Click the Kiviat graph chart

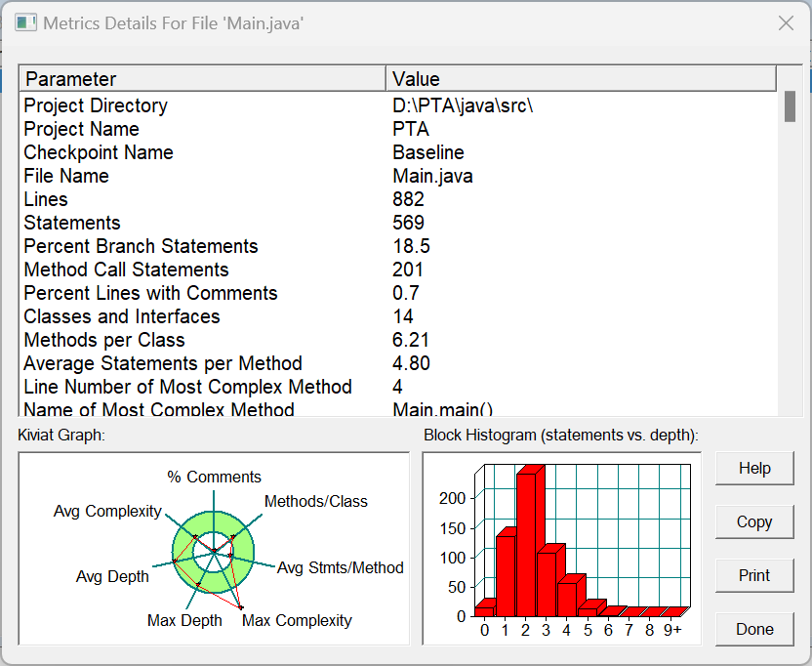tap(214, 550)
